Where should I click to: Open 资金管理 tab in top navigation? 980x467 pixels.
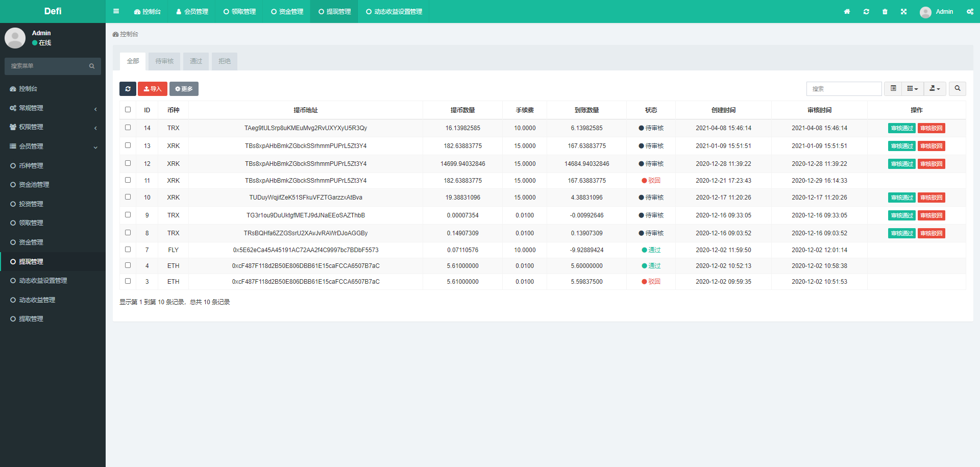click(x=287, y=12)
